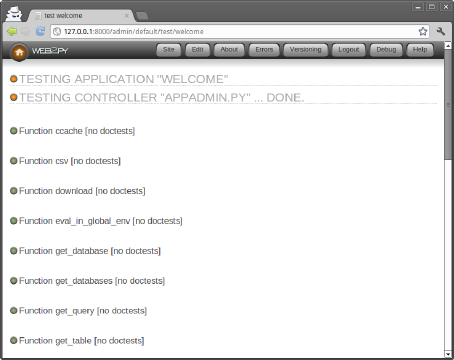This screenshot has width=454, height=360.
Task: View the Errors page
Action: click(264, 50)
